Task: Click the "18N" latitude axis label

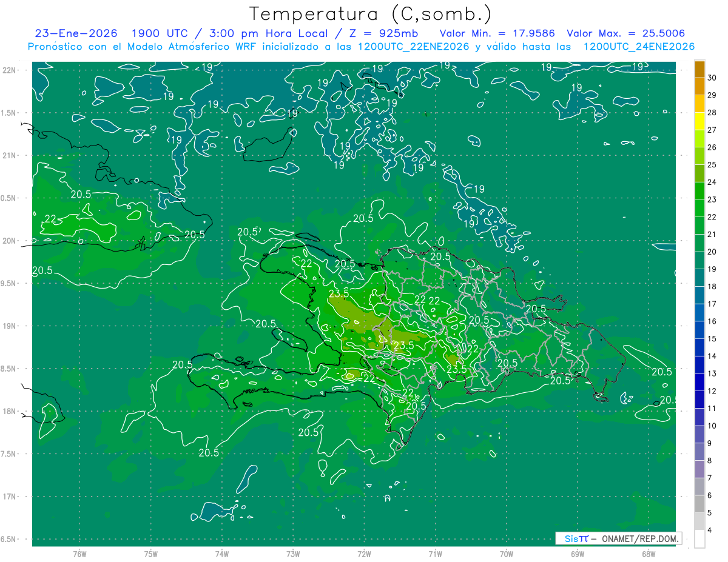Action: coord(10,411)
